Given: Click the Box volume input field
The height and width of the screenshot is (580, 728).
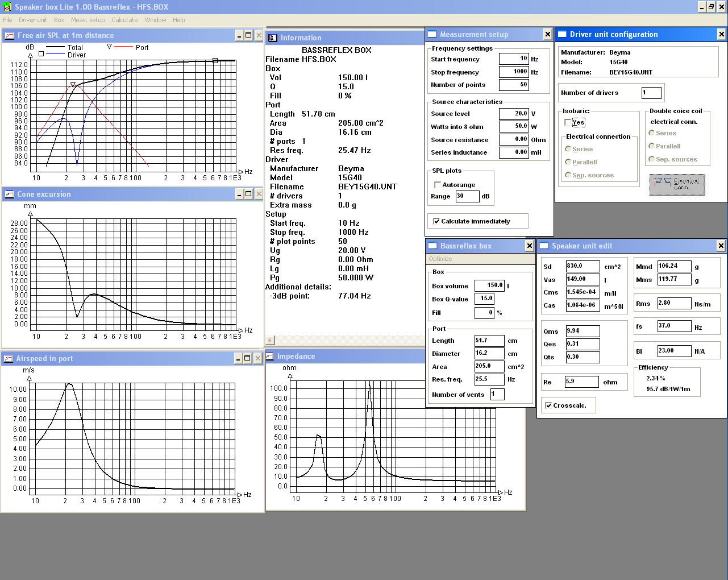Looking at the screenshot, I should point(489,285).
